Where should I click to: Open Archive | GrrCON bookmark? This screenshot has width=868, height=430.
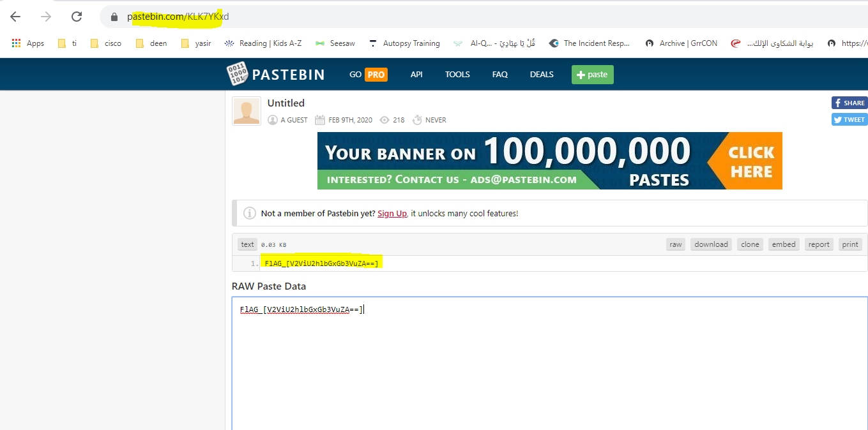pos(681,43)
